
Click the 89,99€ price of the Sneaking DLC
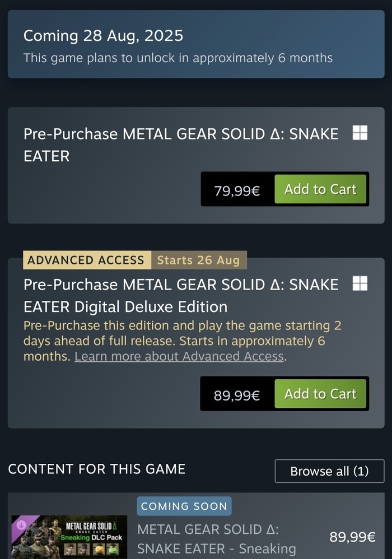point(352,537)
